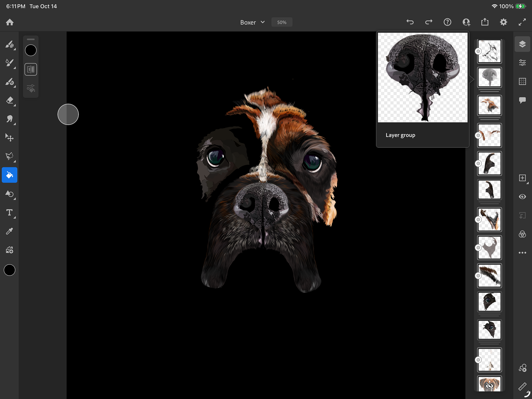Open the 50% zoom level field

tap(282, 22)
